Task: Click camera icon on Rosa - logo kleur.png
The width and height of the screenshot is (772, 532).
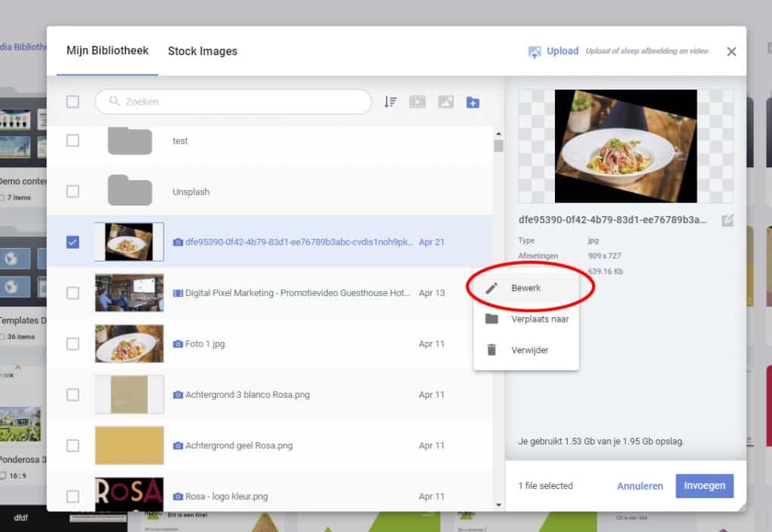Action: coord(178,497)
